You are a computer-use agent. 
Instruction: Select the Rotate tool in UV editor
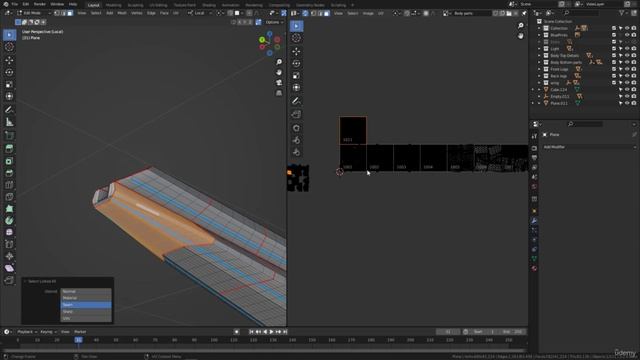296,63
